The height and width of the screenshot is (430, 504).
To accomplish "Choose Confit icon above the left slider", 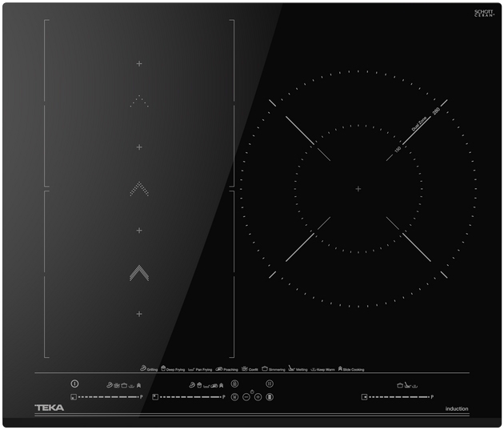I will coord(117,385).
